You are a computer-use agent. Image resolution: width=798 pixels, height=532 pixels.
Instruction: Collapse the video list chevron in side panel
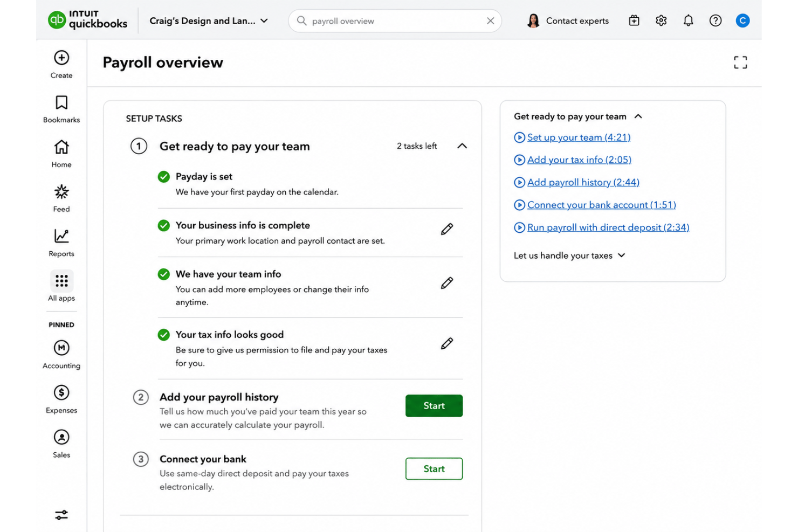[638, 116]
